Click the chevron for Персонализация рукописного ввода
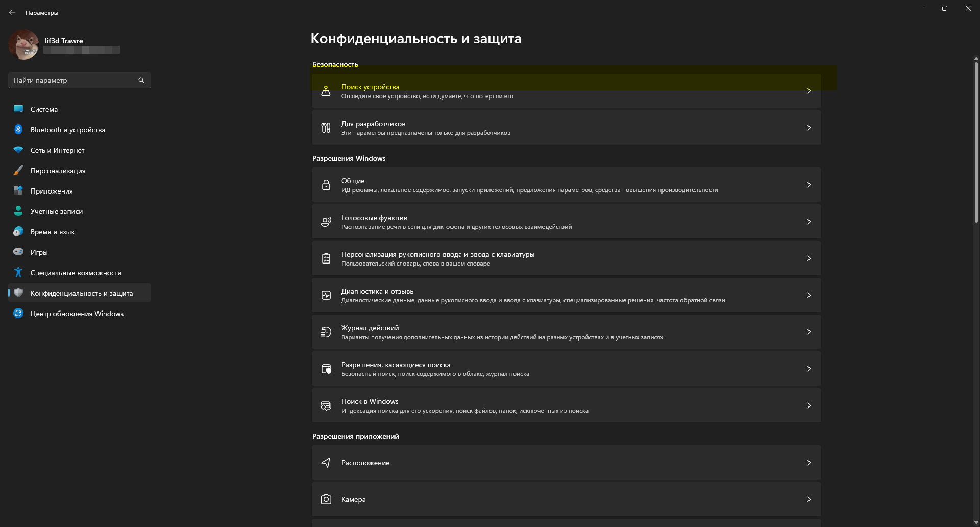This screenshot has height=527, width=980. tap(809, 258)
